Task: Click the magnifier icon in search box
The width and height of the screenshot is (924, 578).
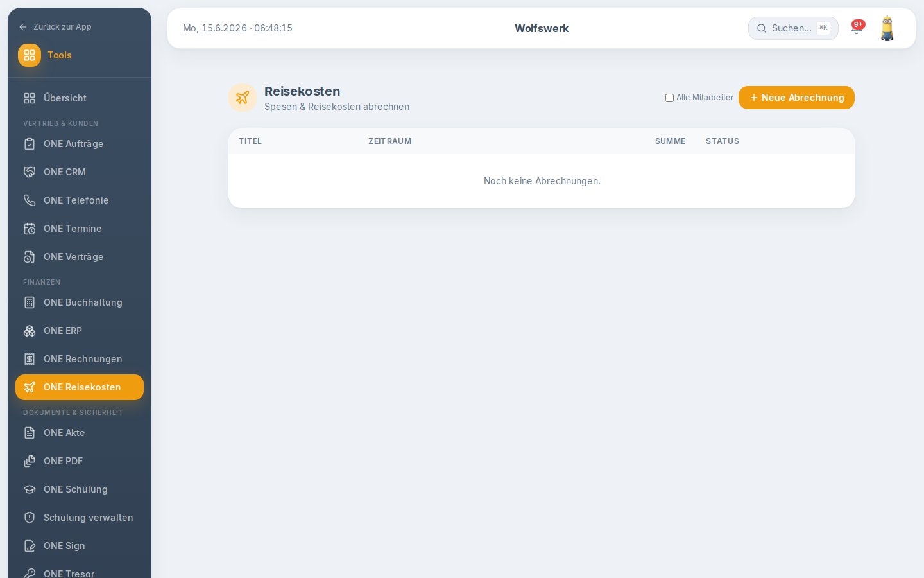Action: click(x=762, y=28)
